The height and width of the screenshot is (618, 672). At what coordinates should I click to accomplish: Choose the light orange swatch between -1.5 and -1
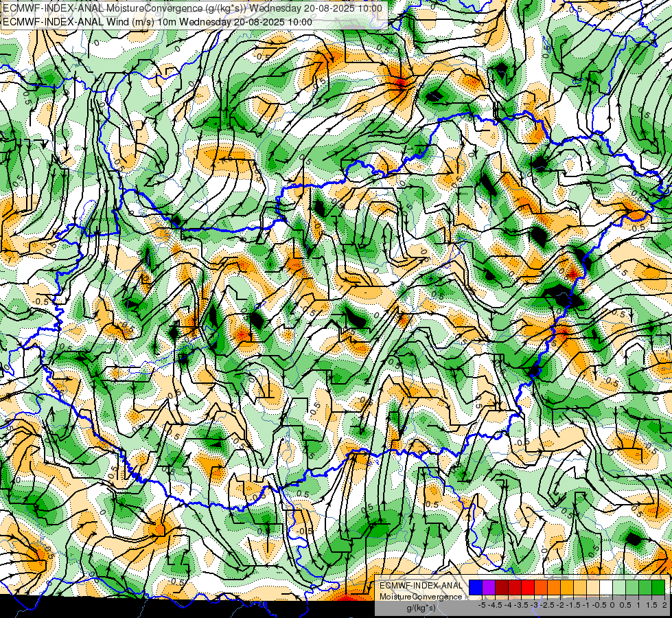pyautogui.click(x=580, y=588)
